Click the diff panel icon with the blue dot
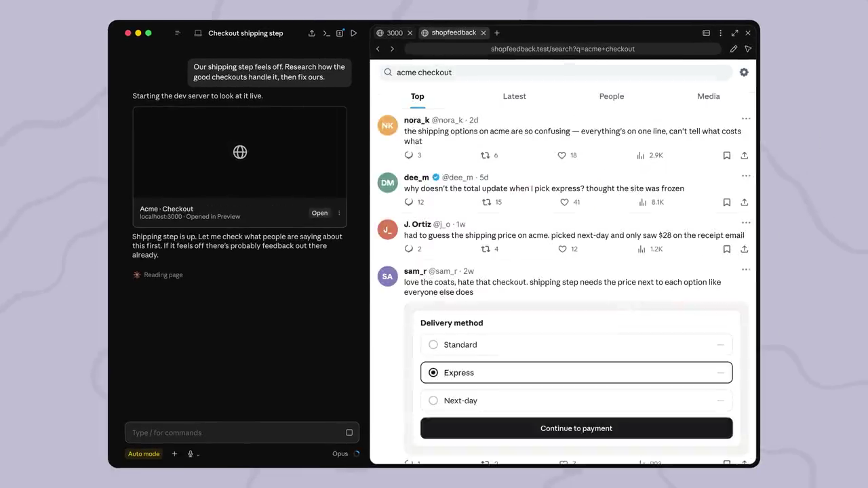The width and height of the screenshot is (868, 488). click(x=340, y=33)
